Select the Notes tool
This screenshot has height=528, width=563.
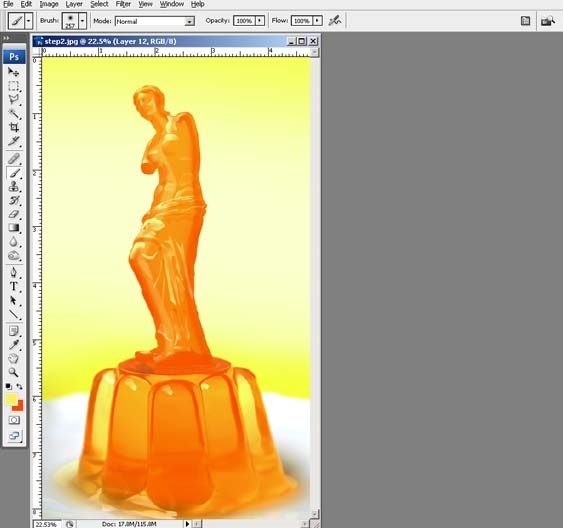click(x=14, y=331)
